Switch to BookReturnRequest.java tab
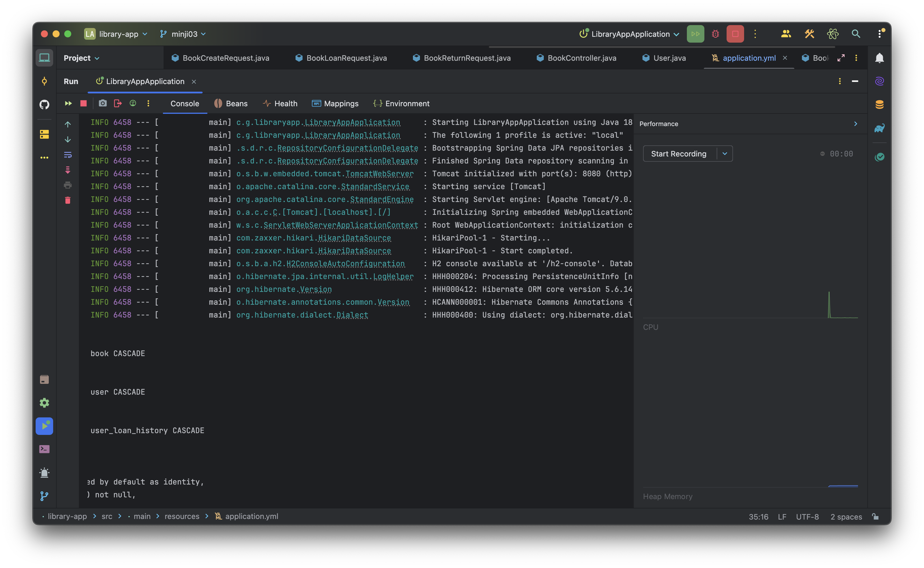The width and height of the screenshot is (924, 568). tap(462, 58)
